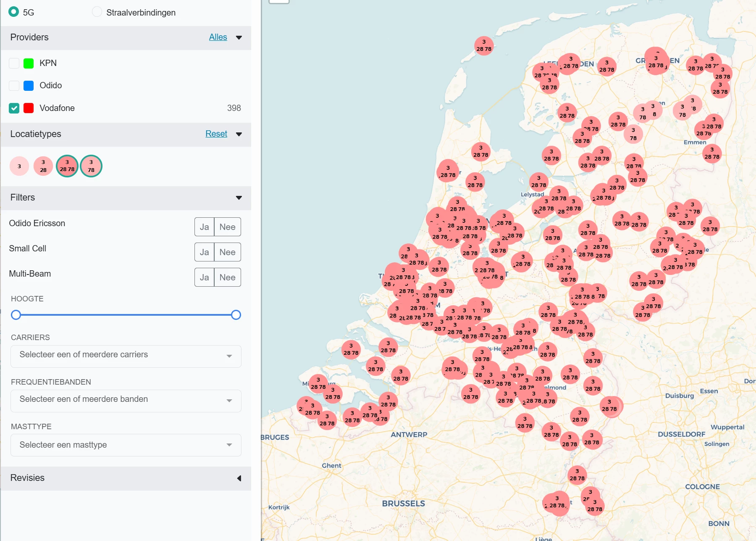756x541 pixels.
Task: Click the antenna marker near Den Helder
Action: click(481, 151)
